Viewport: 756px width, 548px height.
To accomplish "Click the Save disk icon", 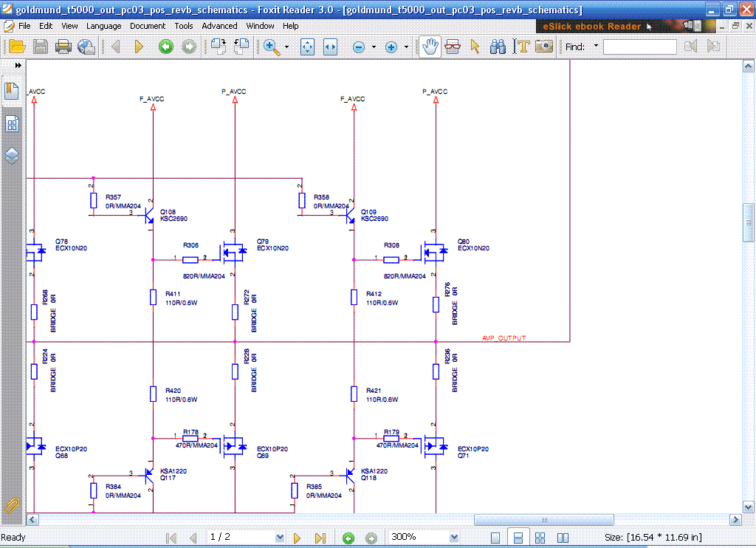I will tap(41, 47).
